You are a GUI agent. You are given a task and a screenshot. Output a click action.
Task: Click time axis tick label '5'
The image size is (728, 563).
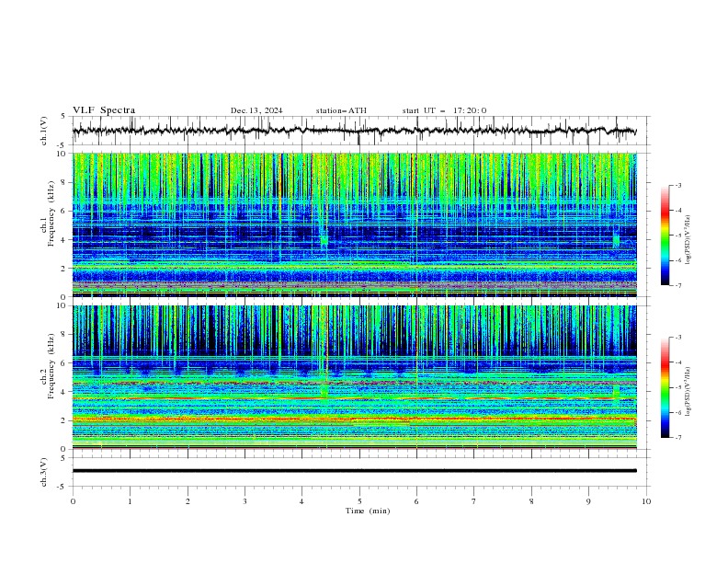pyautogui.click(x=359, y=501)
